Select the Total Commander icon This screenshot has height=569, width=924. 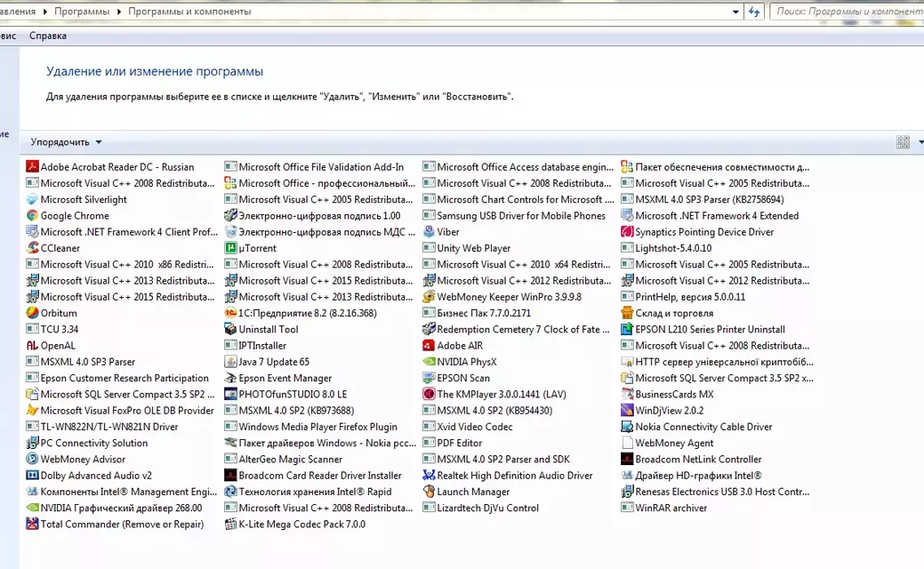tap(32, 524)
